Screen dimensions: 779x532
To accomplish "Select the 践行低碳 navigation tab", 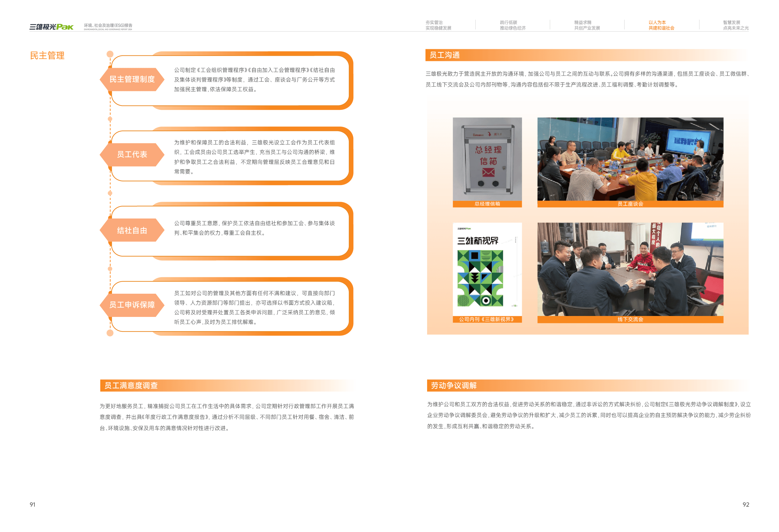I will tap(513, 25).
